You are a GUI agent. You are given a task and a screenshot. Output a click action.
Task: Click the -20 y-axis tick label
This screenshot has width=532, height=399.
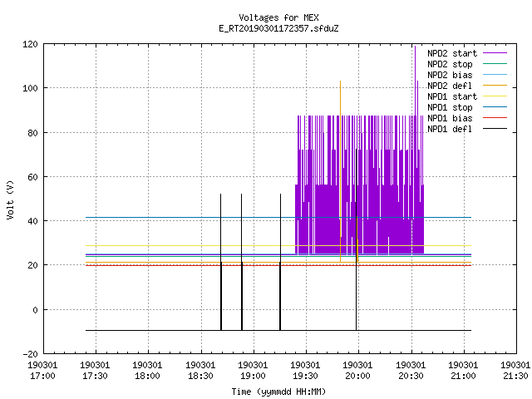pyautogui.click(x=30, y=354)
